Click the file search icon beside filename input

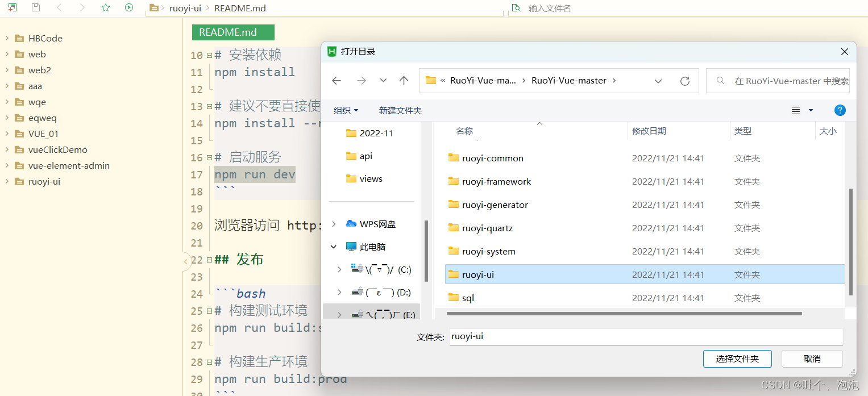point(516,8)
